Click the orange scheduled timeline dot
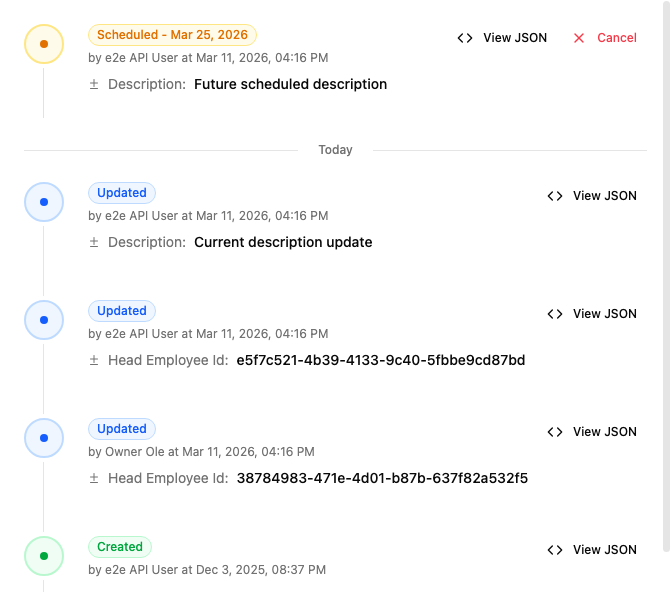The width and height of the screenshot is (671, 592). pos(44,44)
